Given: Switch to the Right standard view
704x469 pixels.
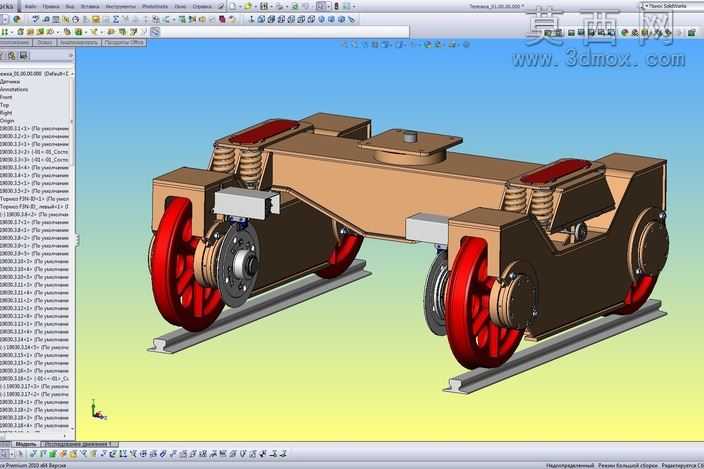Looking at the screenshot, I should click(x=291, y=19).
